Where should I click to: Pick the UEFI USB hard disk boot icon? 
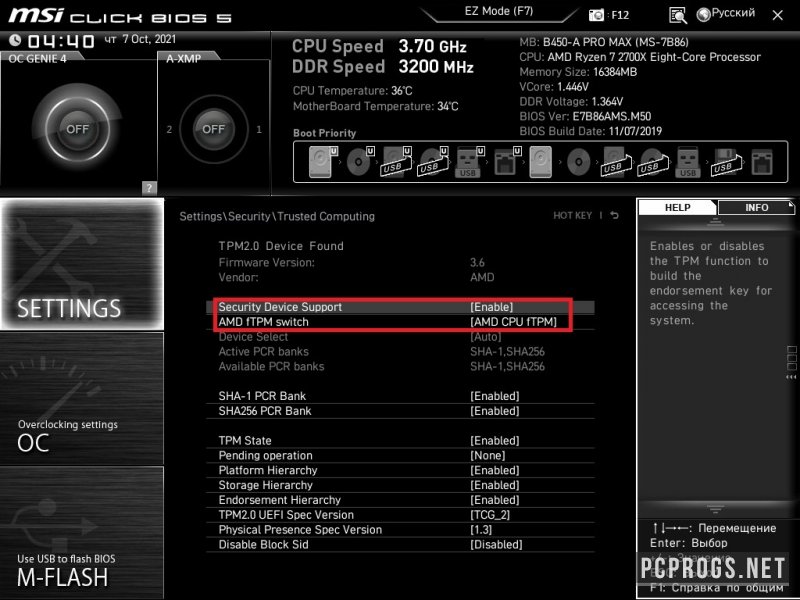[x=396, y=162]
